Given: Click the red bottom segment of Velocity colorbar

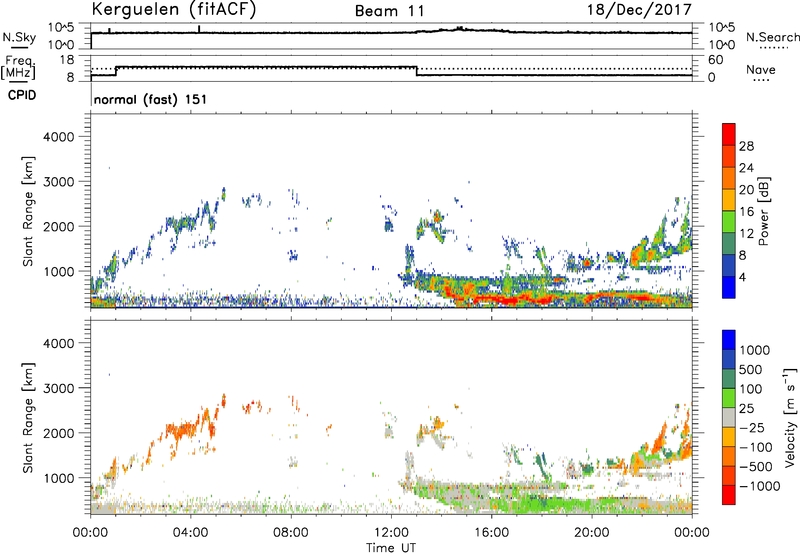Looking at the screenshot, I should click(729, 495).
